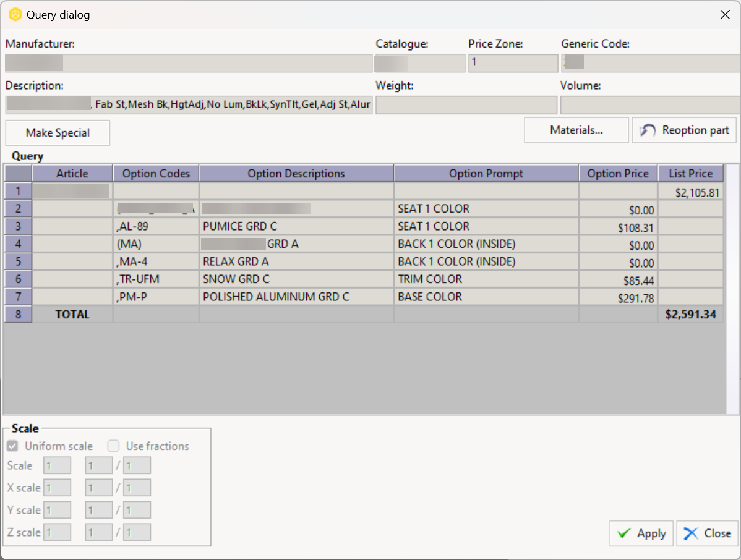Click option code ,MA-4
This screenshot has width=741, height=560.
click(x=156, y=261)
